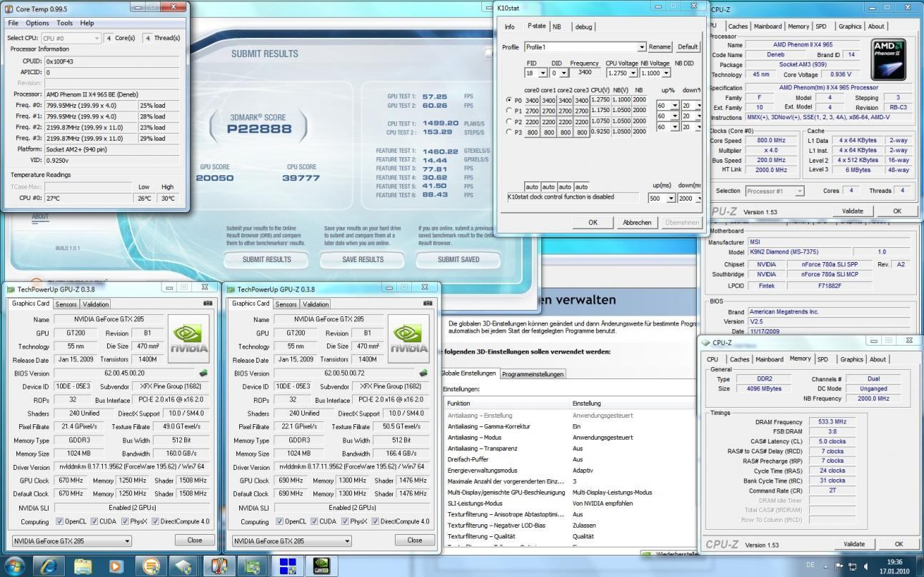Click the camera screenshot icon in left GPU-Z
Screen dimensions: 924x577
pyautogui.click(x=208, y=303)
